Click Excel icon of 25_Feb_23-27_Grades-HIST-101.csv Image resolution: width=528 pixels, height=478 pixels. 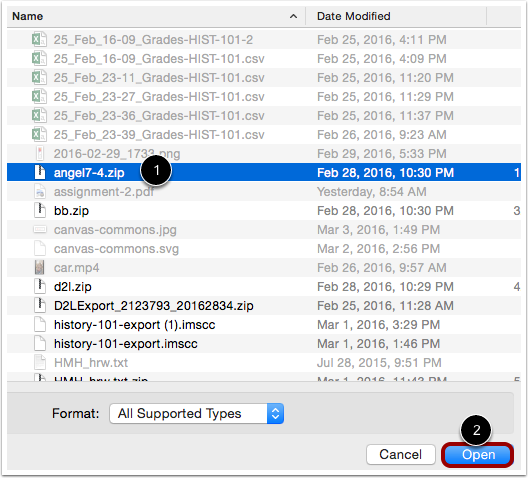[39, 96]
